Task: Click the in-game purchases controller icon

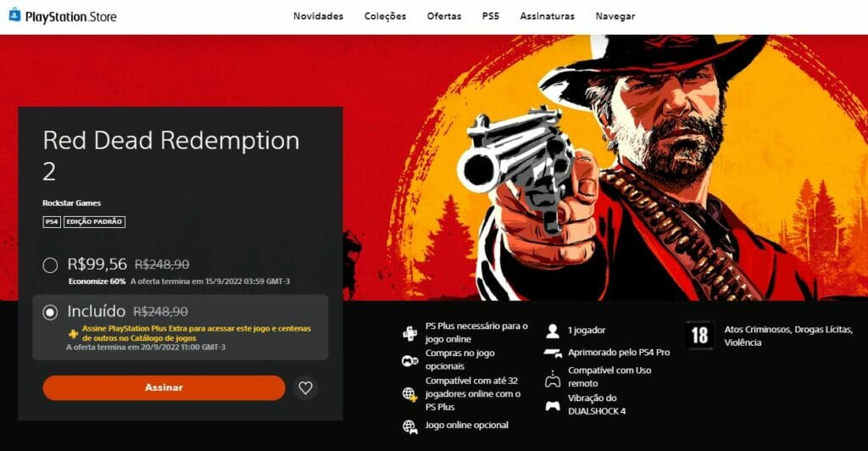Action: click(x=409, y=361)
